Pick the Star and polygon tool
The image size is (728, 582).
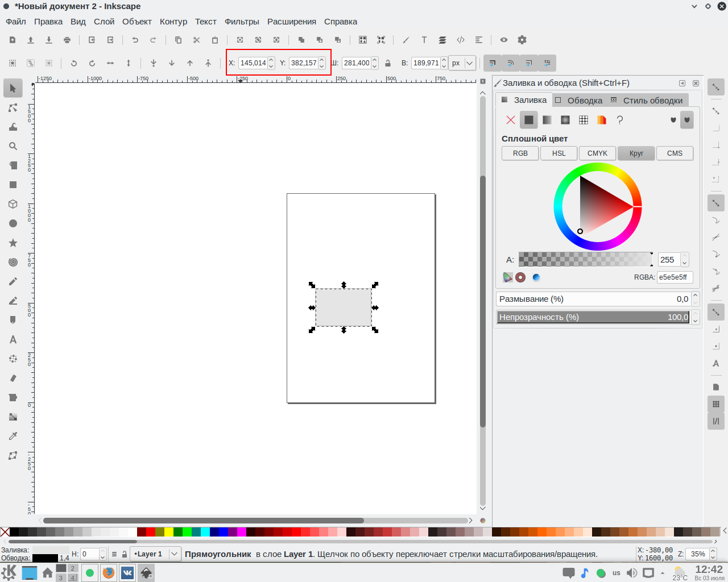pos(13,243)
